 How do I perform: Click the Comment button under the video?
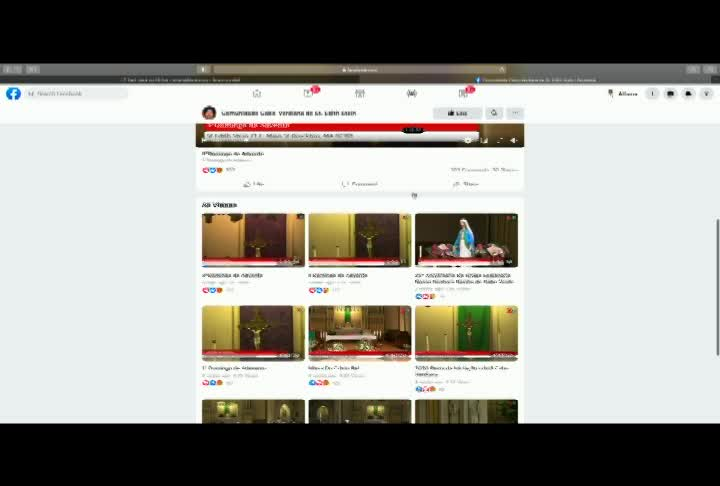(x=360, y=184)
